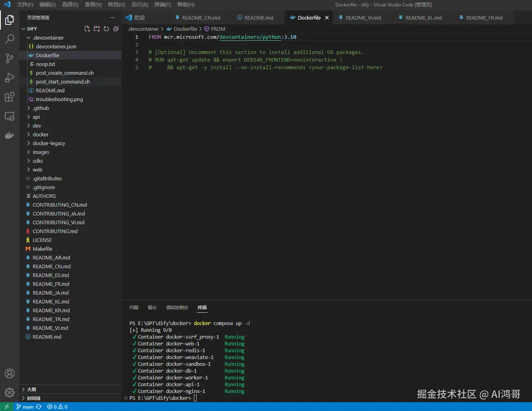Viewport: 532px width, 411px height.
Task: Click .devcontainer in the breadcrumb
Action: [143, 29]
